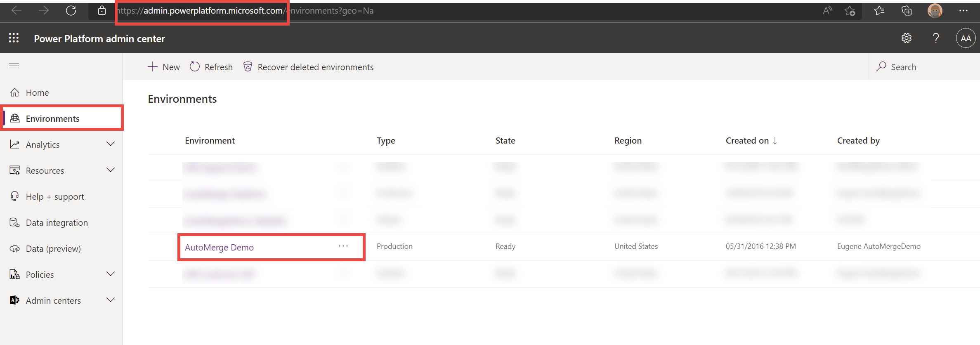Click the browser profile avatar
980x345 pixels.
click(x=935, y=11)
